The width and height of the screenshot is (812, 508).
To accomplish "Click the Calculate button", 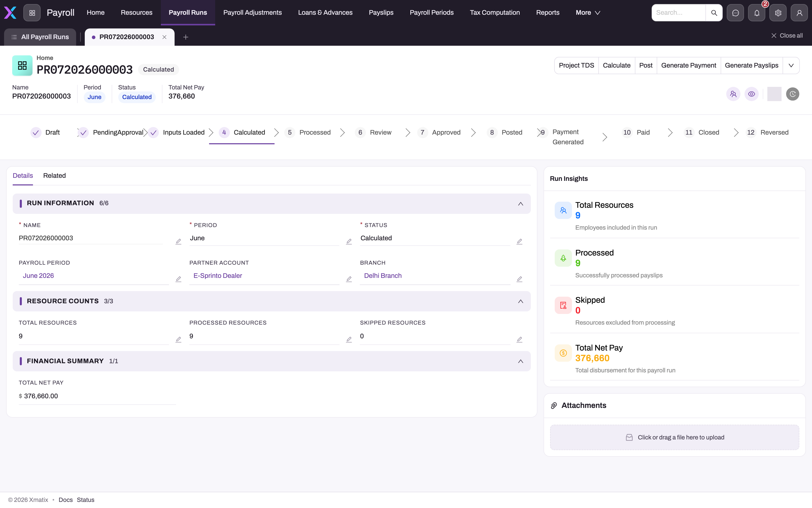I will 616,66.
